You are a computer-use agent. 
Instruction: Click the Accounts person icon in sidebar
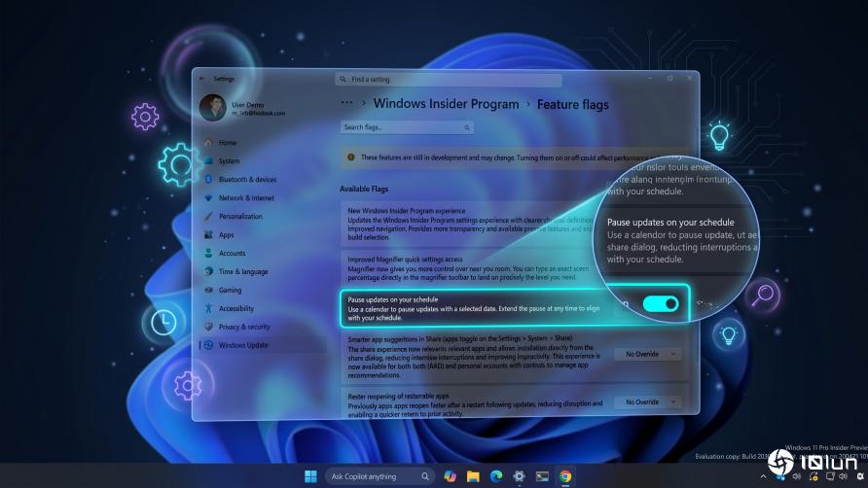208,253
